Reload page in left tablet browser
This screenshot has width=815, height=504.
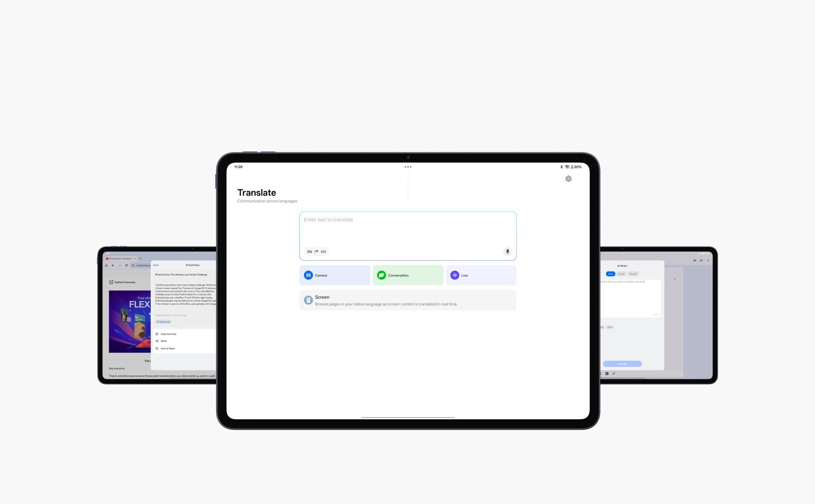pos(126,265)
